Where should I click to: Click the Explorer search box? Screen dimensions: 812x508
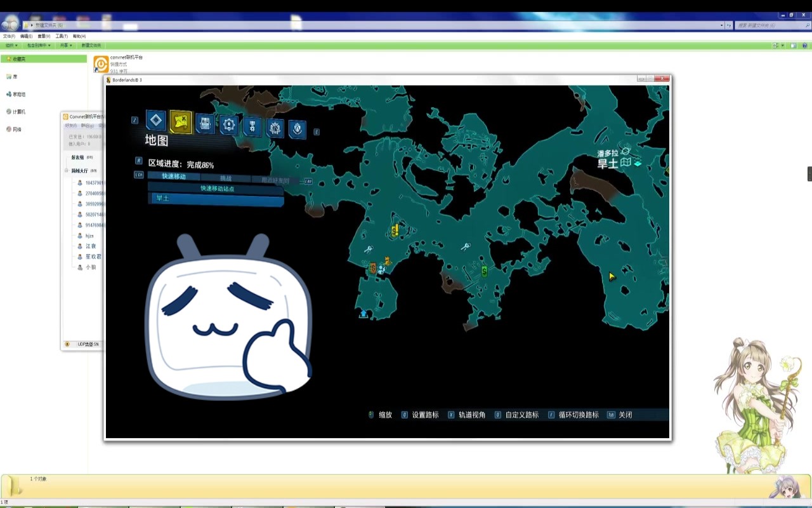[x=771, y=25]
